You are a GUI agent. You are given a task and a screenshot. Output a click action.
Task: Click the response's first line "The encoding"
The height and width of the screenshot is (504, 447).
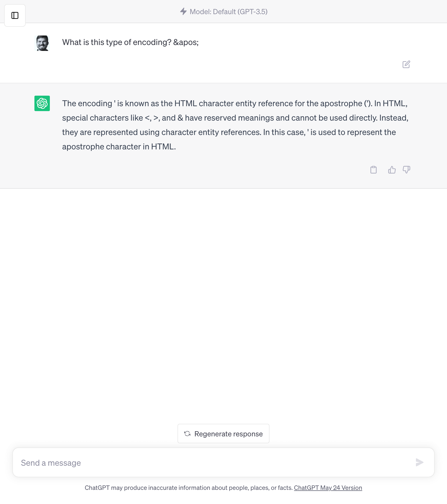tap(87, 103)
